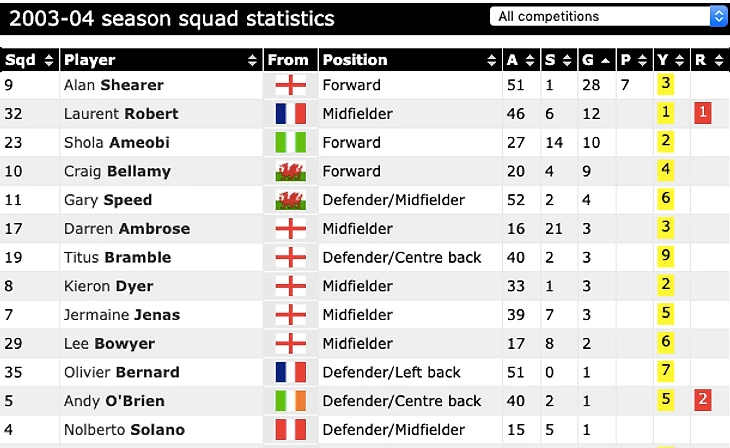Sort table by Player column
This screenshot has width=730, height=448.
click(x=160, y=60)
